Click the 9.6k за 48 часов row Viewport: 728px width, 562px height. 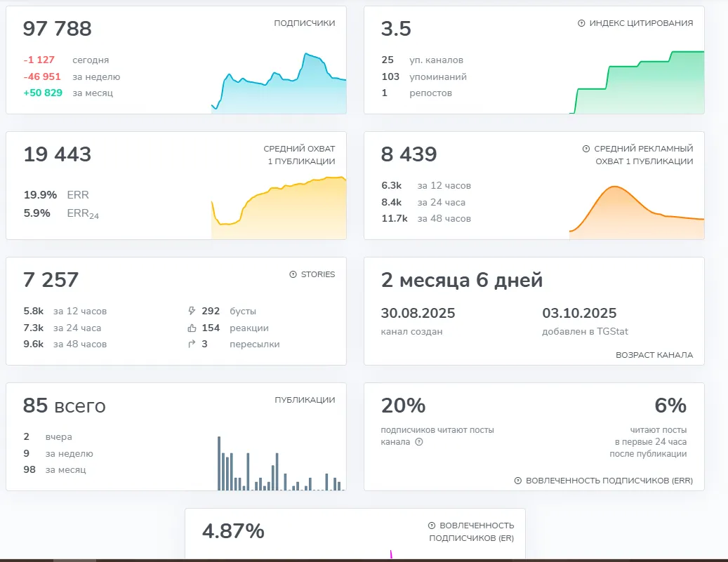[65, 344]
